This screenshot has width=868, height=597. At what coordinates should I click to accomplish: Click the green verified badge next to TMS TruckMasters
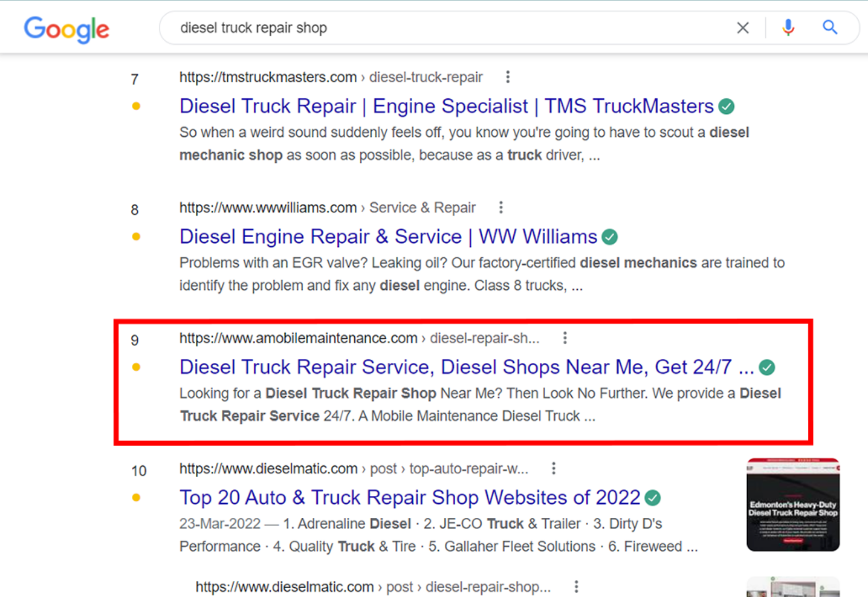(727, 106)
